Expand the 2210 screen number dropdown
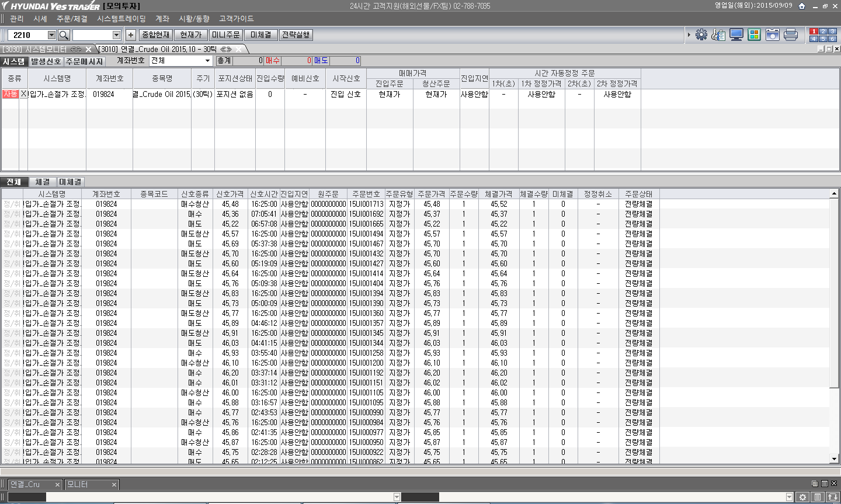 click(x=51, y=35)
